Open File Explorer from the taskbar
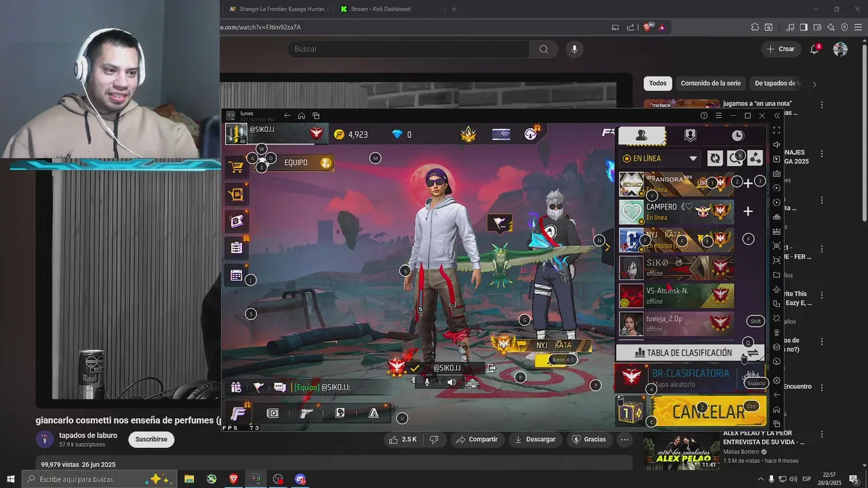The width and height of the screenshot is (868, 488). point(189,479)
